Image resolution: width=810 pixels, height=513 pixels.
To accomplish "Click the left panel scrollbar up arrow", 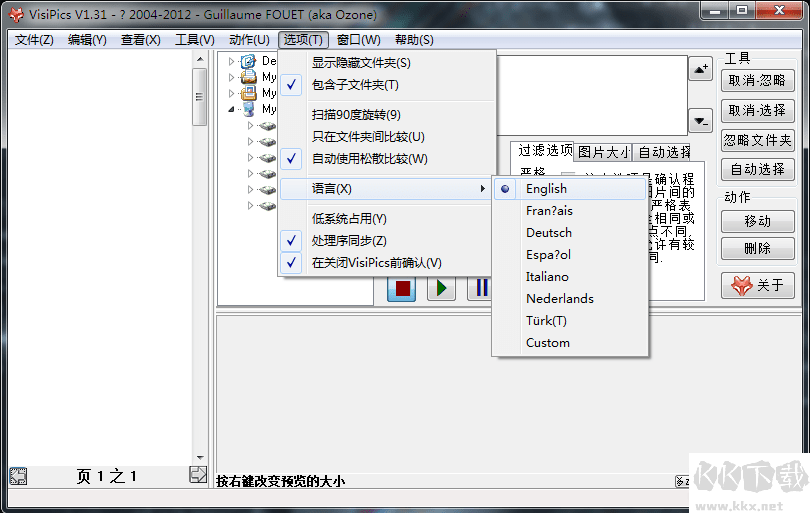I will 200,59.
